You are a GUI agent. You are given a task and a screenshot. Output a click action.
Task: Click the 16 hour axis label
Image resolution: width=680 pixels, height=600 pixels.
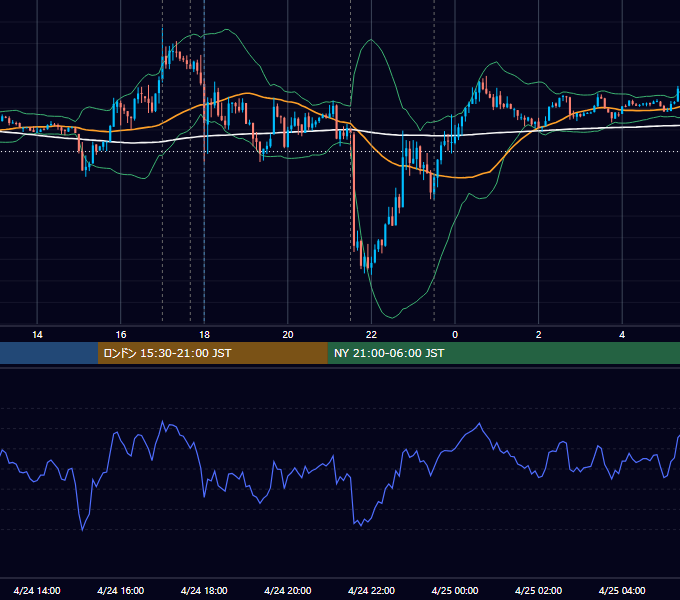[x=121, y=335]
